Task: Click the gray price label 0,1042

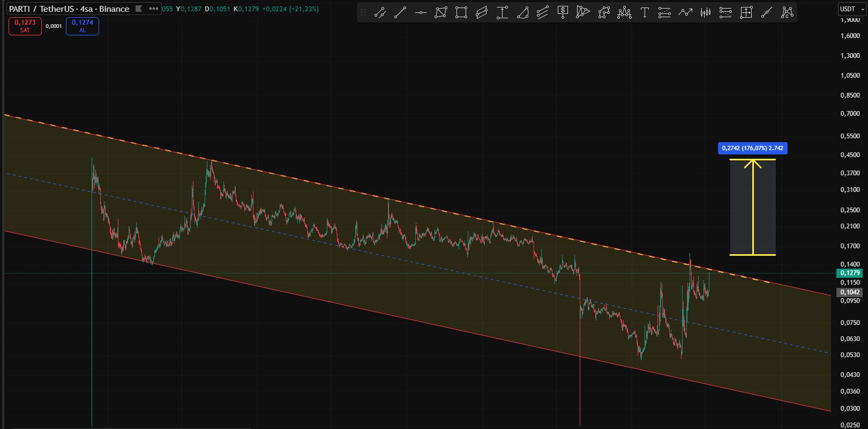Action: [x=850, y=292]
